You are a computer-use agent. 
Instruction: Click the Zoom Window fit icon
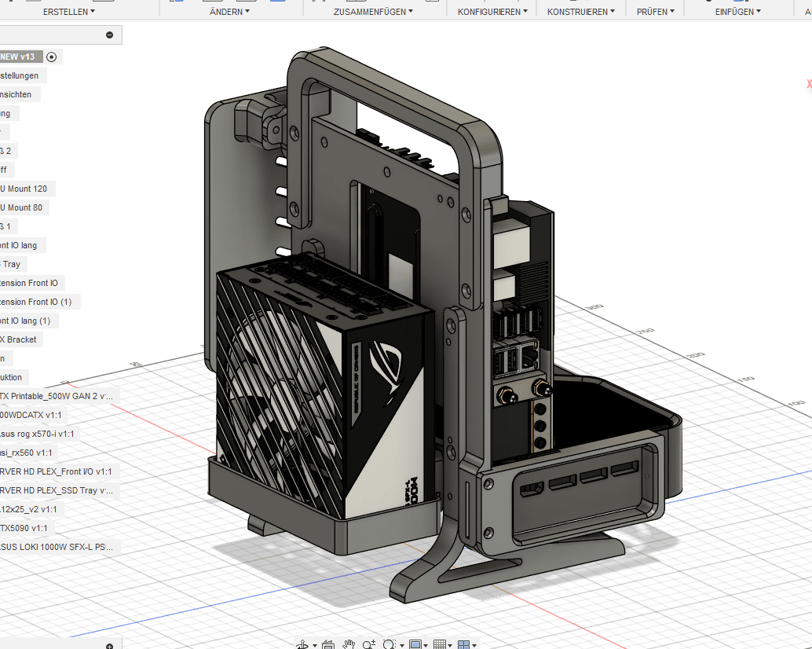point(390,645)
